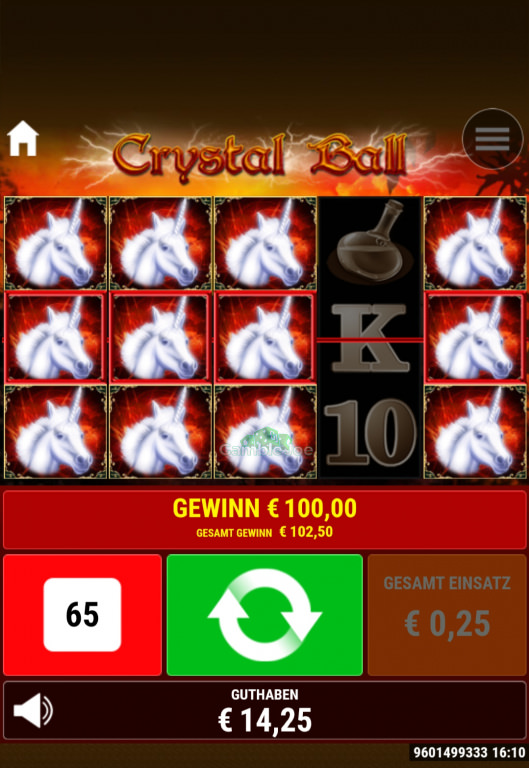529x768 pixels.
Task: Tap the green spin button
Action: click(264, 615)
